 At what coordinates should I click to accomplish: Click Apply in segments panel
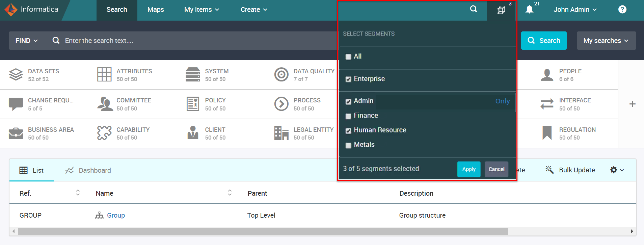[469, 169]
